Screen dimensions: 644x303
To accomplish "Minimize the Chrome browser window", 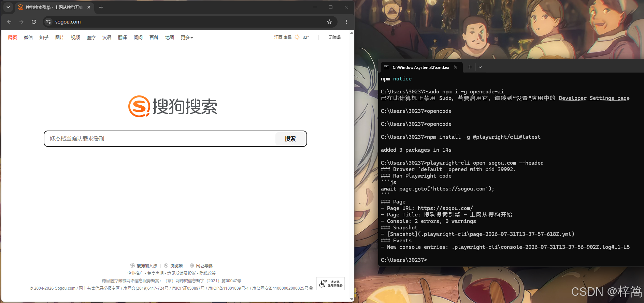I will pyautogui.click(x=315, y=7).
